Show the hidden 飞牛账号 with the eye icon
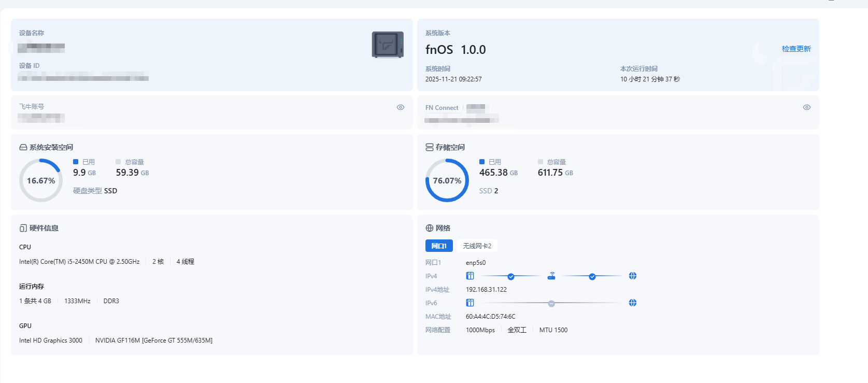 pos(401,107)
